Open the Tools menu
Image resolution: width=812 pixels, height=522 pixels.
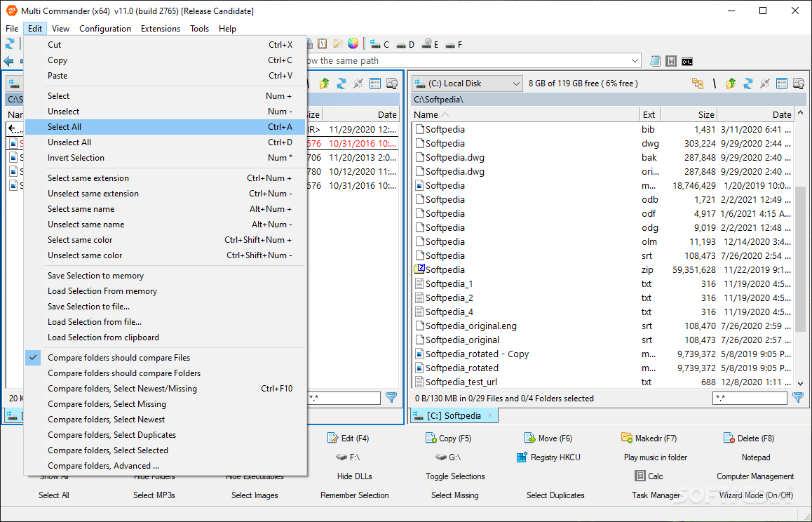click(x=199, y=29)
